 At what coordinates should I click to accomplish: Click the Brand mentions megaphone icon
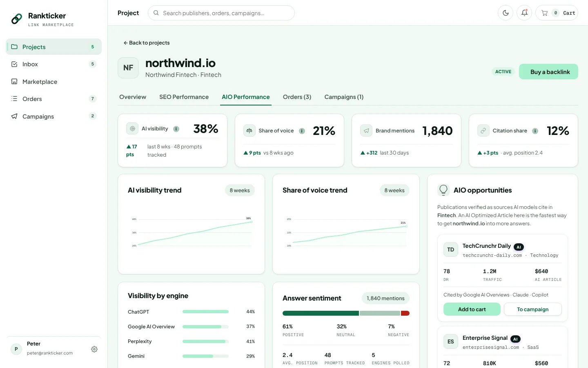point(366,131)
